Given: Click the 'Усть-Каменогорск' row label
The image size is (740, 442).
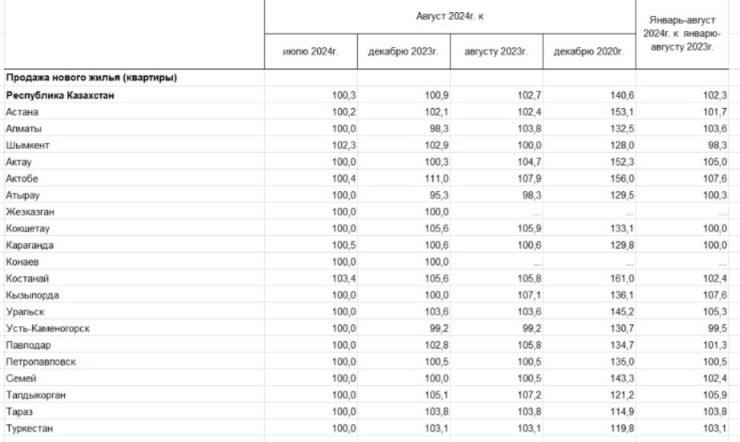Looking at the screenshot, I should (x=47, y=328).
